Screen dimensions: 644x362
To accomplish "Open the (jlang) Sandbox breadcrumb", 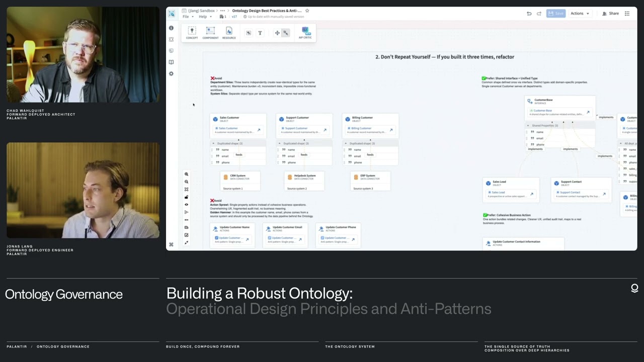I will click(201, 11).
